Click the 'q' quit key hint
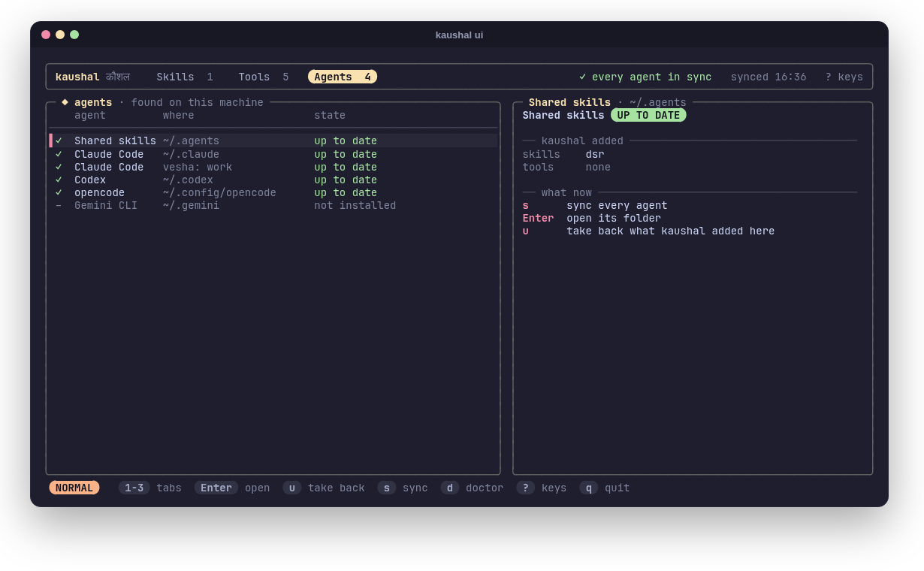This screenshot has width=924, height=571. click(x=605, y=488)
